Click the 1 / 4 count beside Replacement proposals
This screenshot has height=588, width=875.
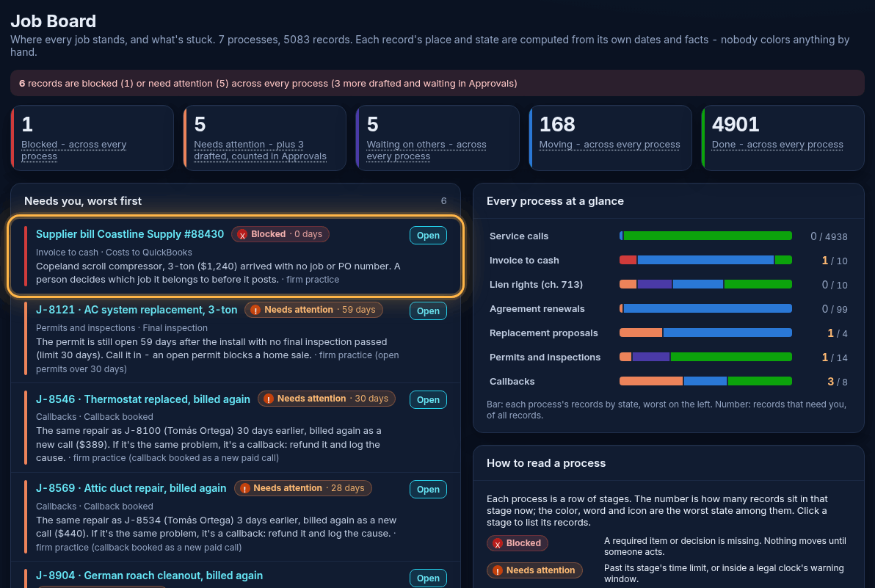point(837,333)
